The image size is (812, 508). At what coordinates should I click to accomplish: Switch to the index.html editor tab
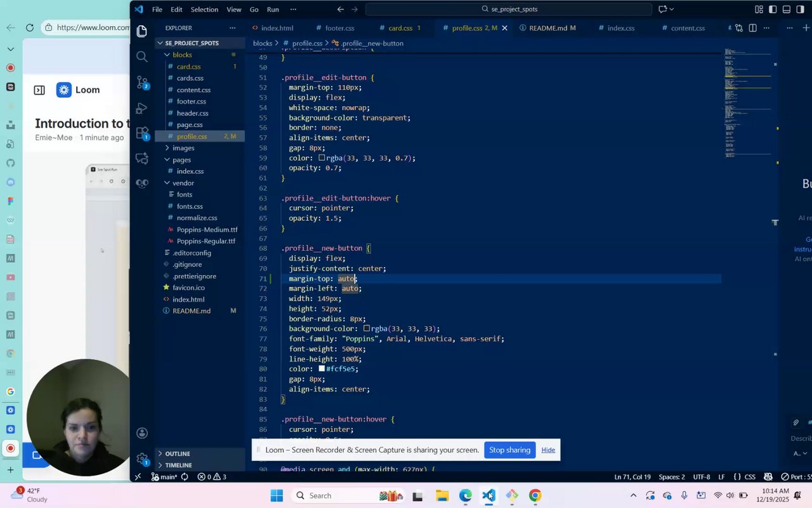point(272,28)
